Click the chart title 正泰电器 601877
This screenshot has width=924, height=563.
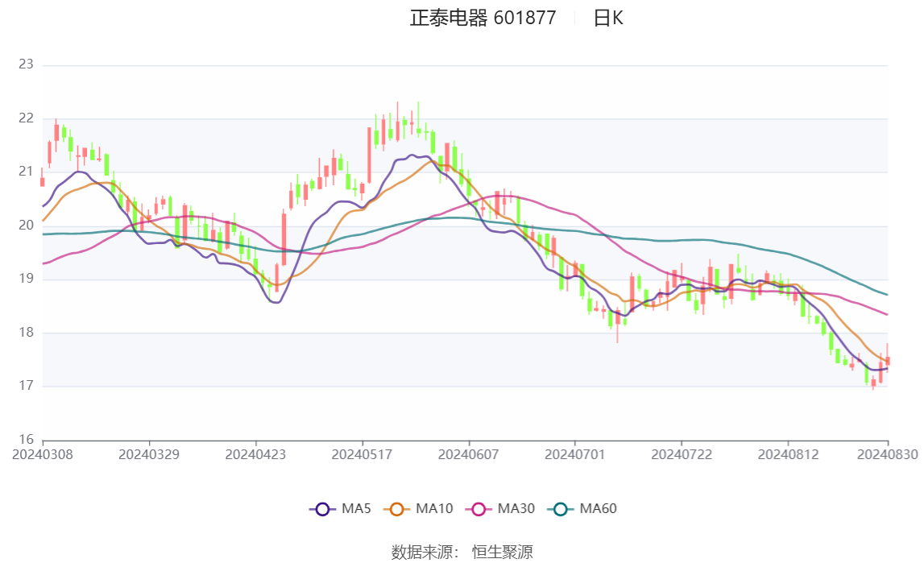tap(483, 19)
